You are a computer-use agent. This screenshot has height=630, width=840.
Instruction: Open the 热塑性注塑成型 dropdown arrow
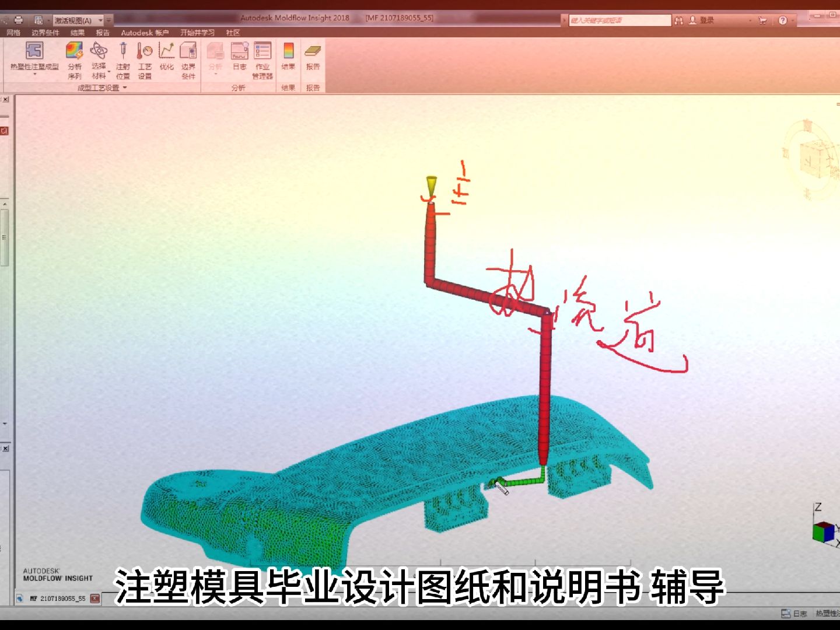pos(34,75)
